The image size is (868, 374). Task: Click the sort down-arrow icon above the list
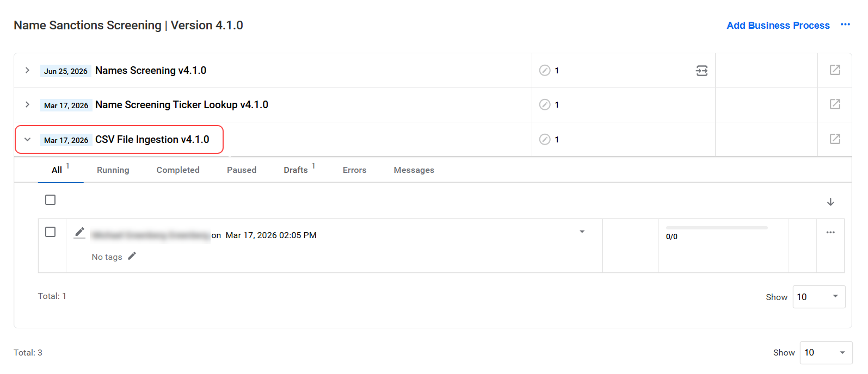(830, 202)
